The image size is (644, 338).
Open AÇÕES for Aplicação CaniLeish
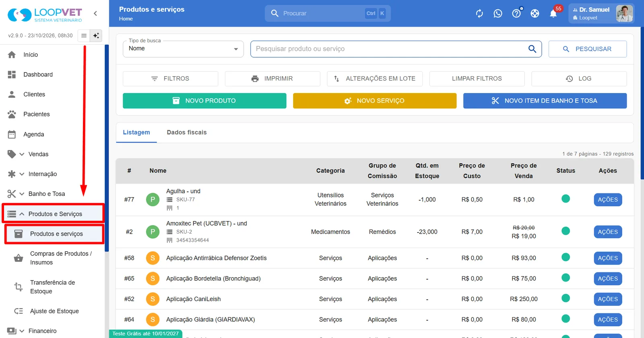tap(608, 299)
